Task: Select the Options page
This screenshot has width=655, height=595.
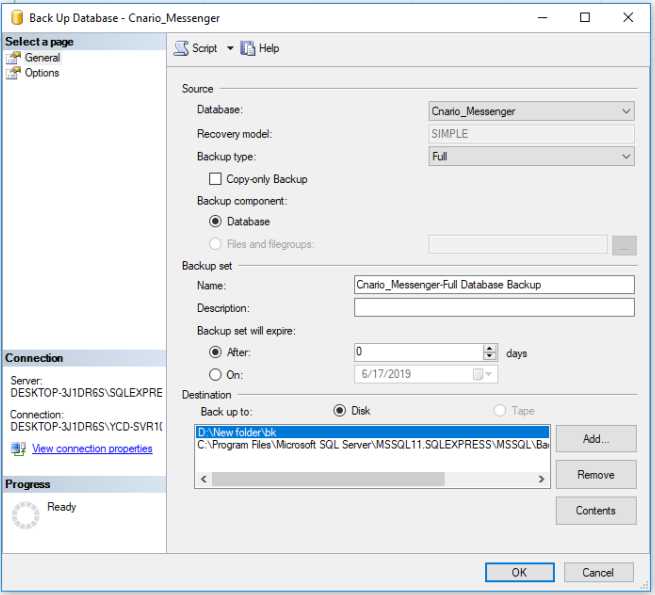Action: point(42,73)
